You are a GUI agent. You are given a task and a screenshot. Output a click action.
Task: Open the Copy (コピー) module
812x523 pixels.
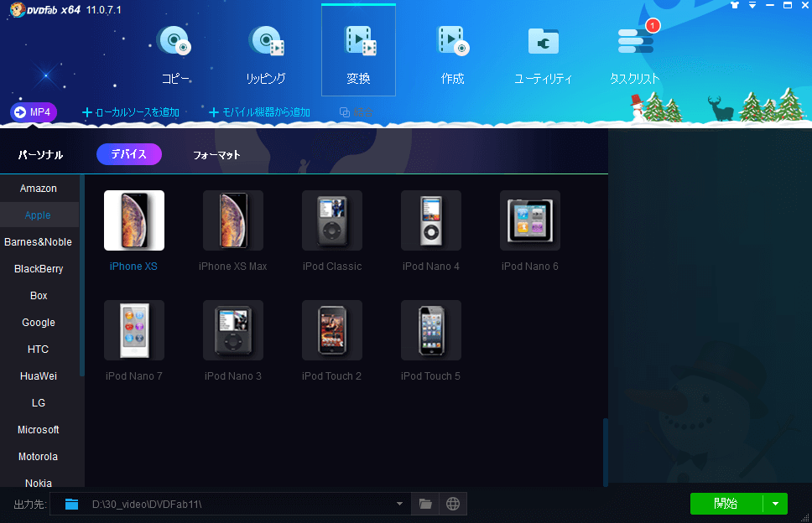point(175,54)
